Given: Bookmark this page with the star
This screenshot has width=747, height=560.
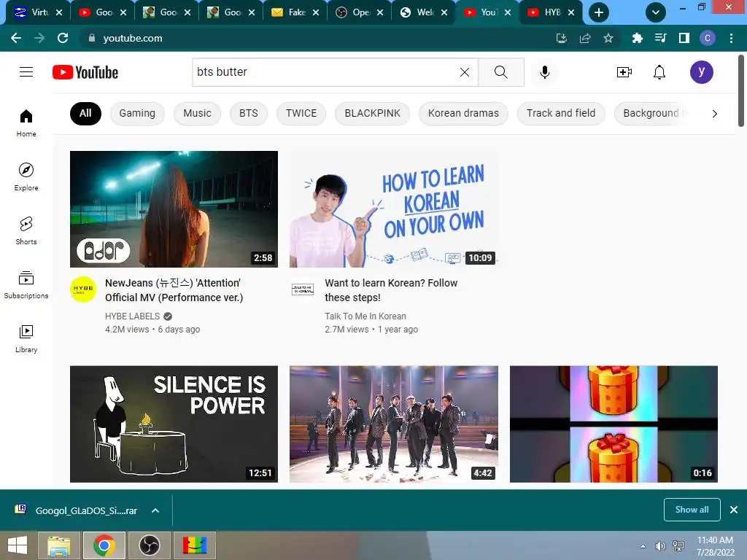Looking at the screenshot, I should [x=608, y=38].
